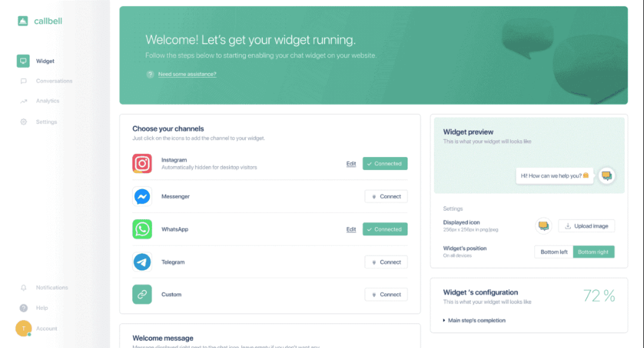Click the Account avatar
The image size is (644, 348).
[x=23, y=328]
